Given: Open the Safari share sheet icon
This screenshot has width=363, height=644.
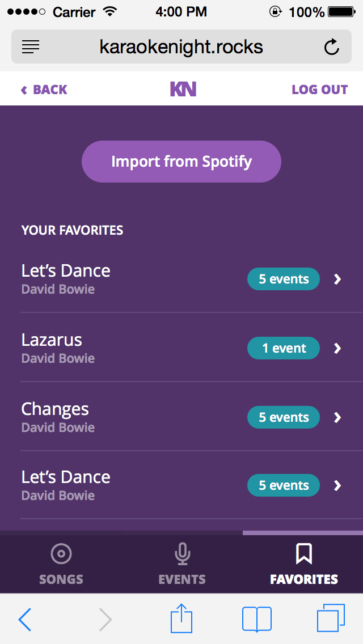Looking at the screenshot, I should pos(181,619).
